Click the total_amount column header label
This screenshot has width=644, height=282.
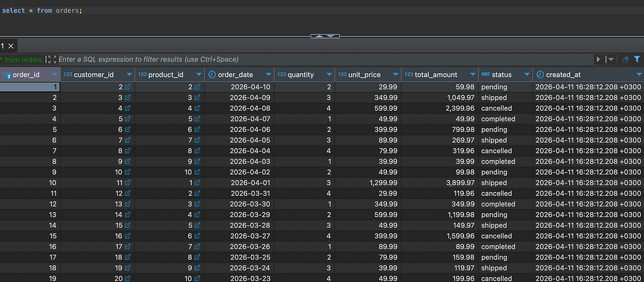[436, 75]
